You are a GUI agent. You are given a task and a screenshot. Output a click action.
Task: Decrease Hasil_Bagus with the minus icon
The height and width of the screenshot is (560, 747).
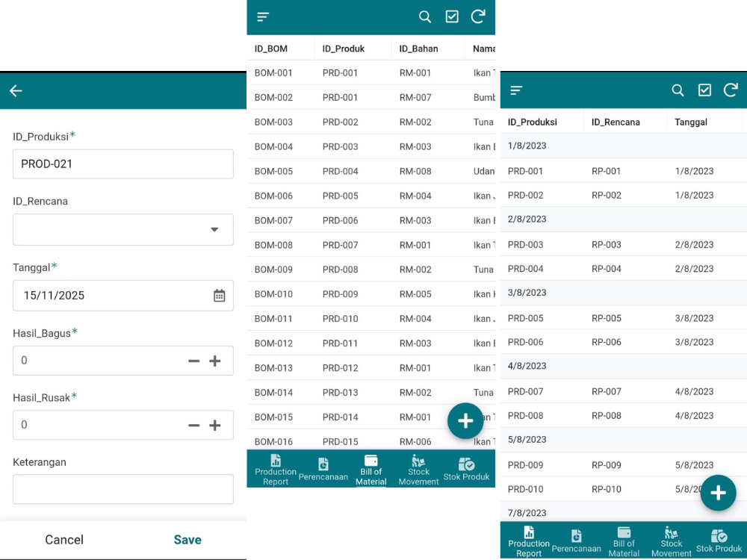194,361
